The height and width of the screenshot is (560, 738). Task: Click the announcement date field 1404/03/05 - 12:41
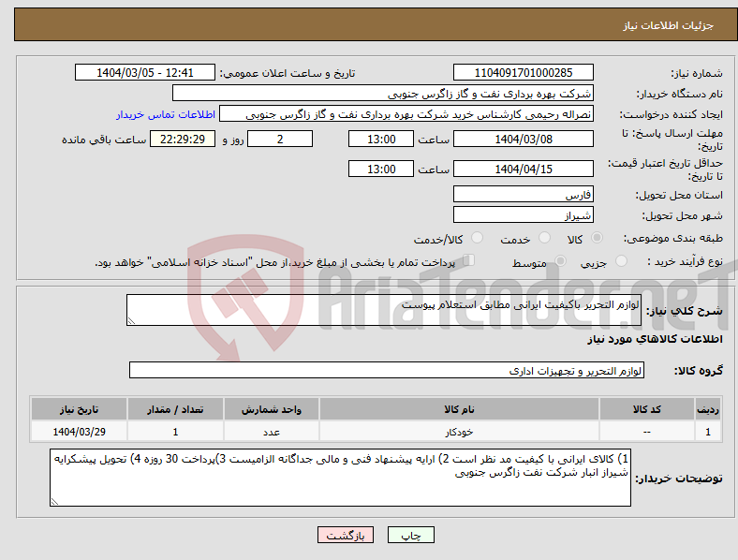pos(145,72)
